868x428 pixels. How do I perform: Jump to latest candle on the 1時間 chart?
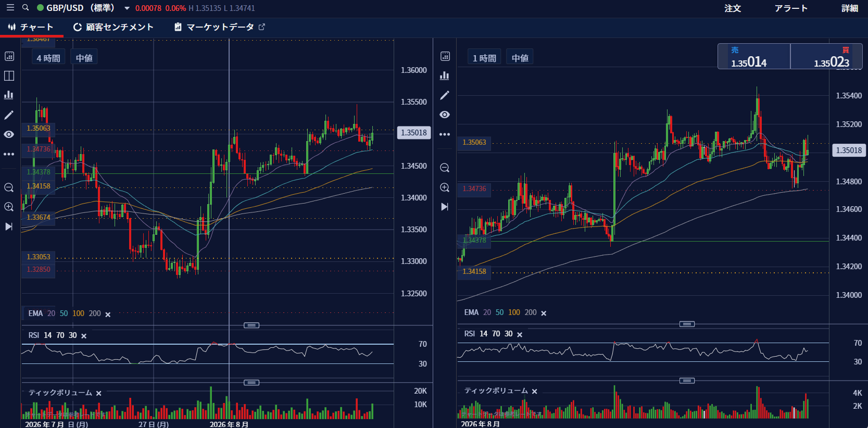click(445, 207)
